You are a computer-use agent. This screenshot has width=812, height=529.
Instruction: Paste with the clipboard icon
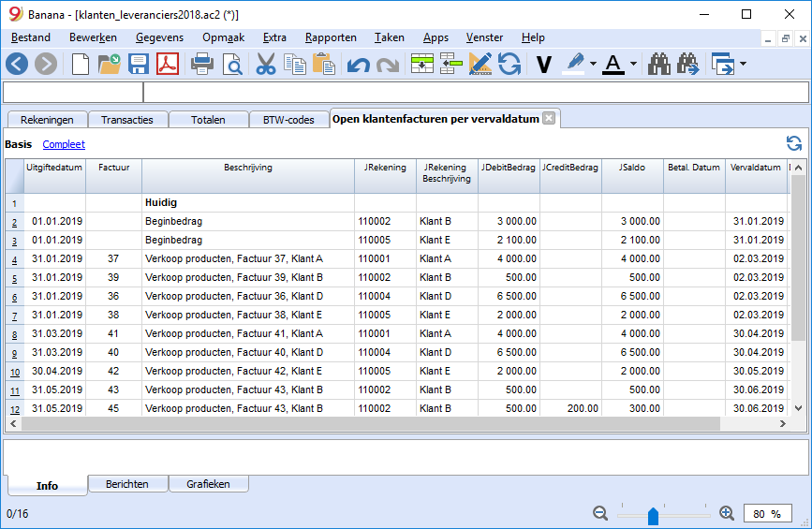tap(324, 65)
